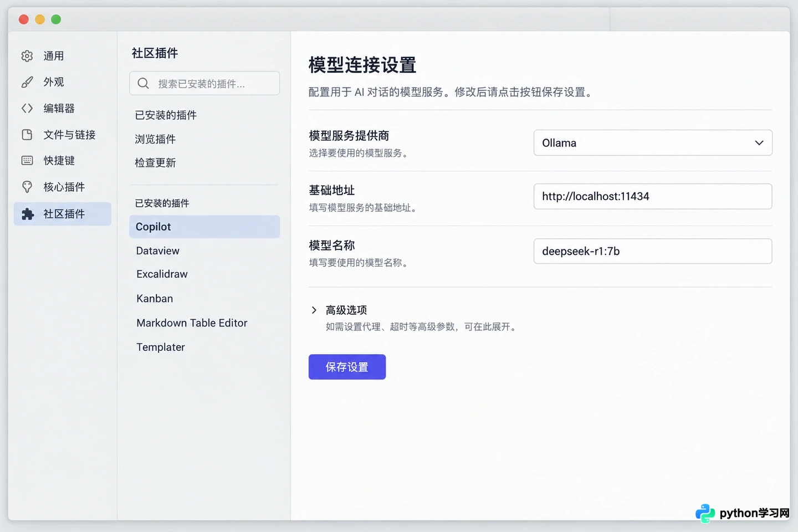The image size is (798, 532).
Task: Click the 保存设置 button
Action: tap(347, 367)
